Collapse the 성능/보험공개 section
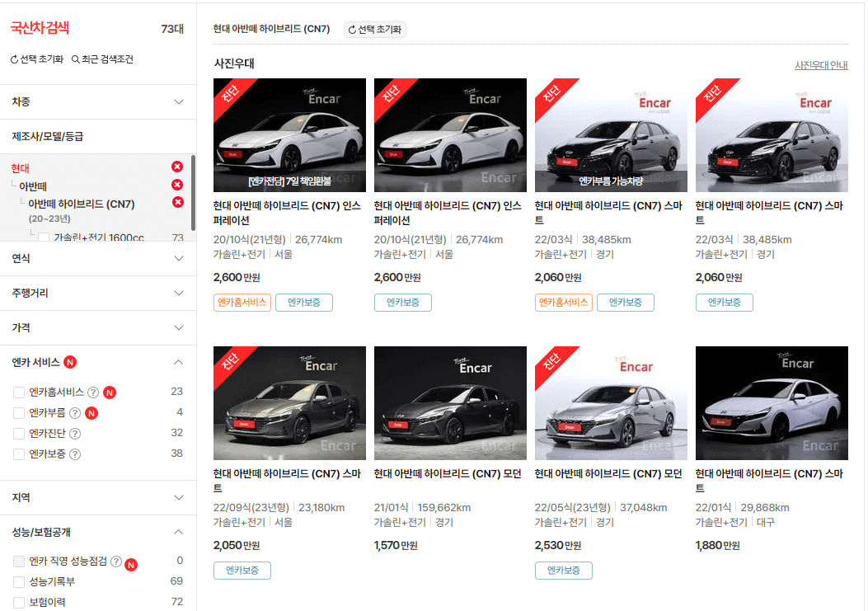Screen dimensions: 868x611 click(178, 533)
